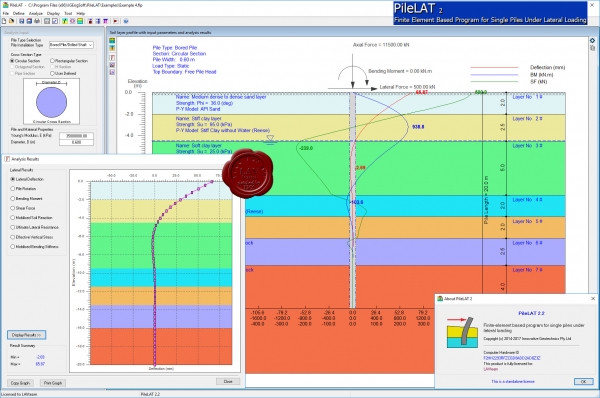Click the 'Lateral Force = 500.00 kN' label
The image size is (600, 398).
click(x=408, y=87)
